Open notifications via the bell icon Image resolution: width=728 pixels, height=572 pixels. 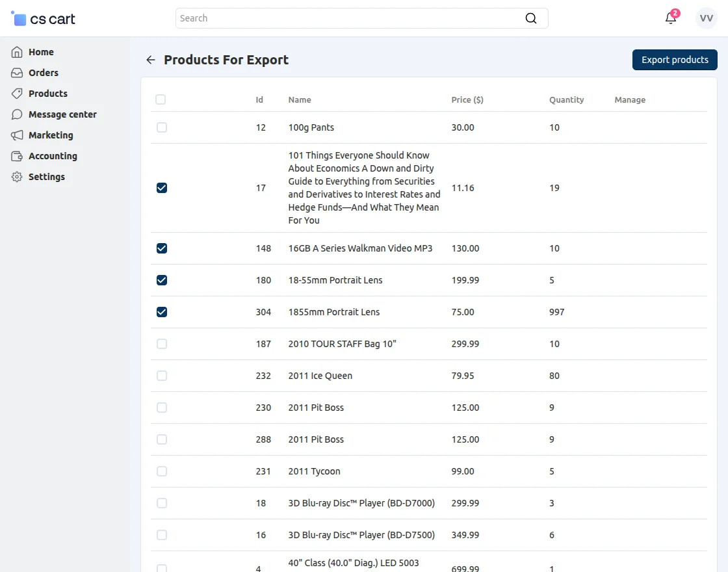[x=670, y=19]
